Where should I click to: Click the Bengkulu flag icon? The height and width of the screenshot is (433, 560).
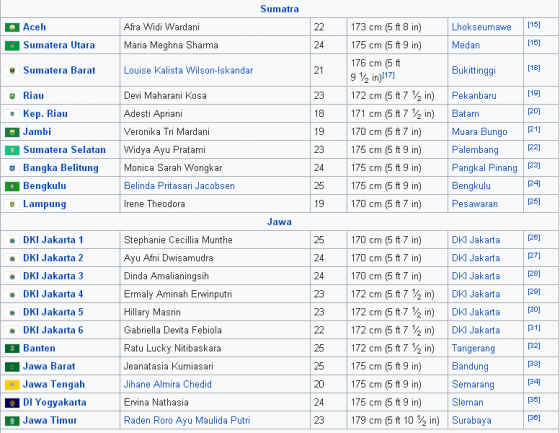coord(12,186)
